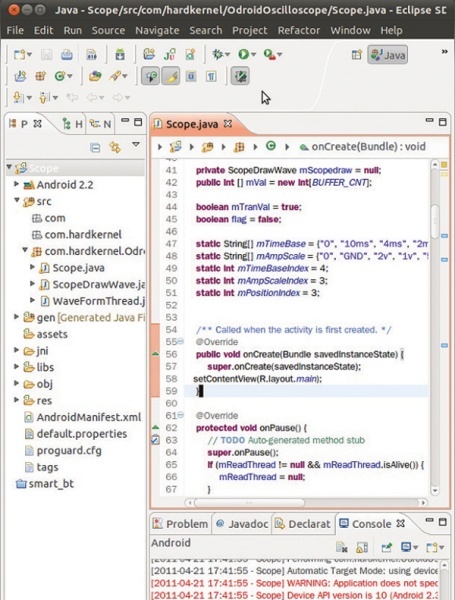
Task: Collapse the Scope project tree node
Action: tap(9, 167)
